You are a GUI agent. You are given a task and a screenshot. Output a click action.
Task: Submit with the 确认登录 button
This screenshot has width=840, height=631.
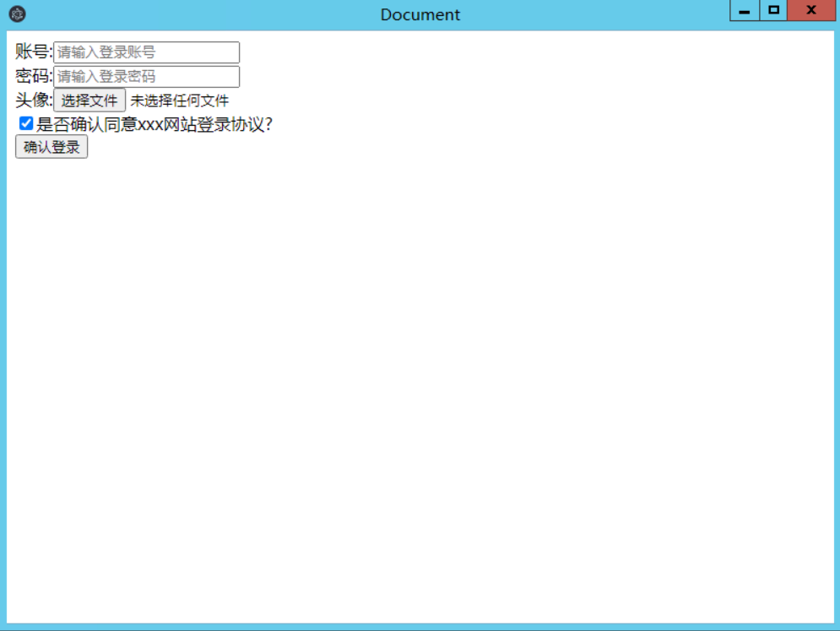point(51,147)
